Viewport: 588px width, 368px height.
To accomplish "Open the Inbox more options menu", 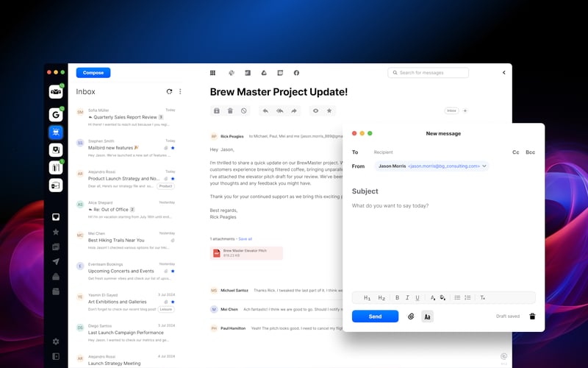I will coord(180,91).
